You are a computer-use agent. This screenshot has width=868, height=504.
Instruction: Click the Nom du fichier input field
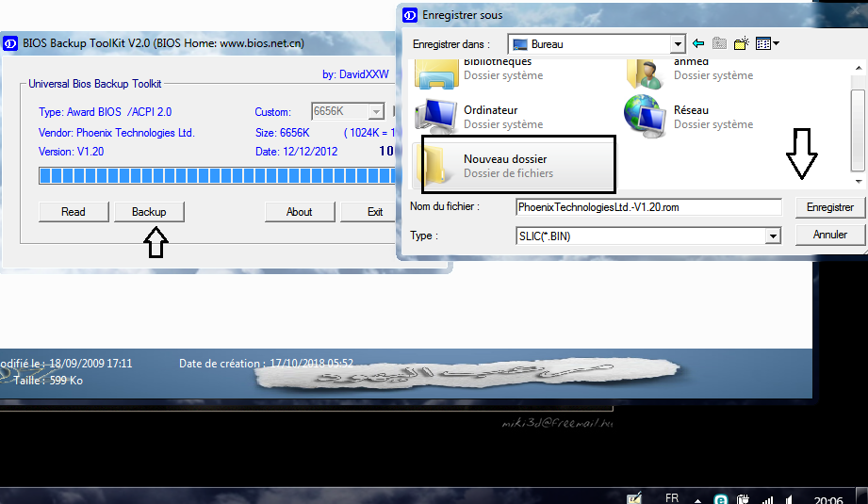pyautogui.click(x=648, y=207)
